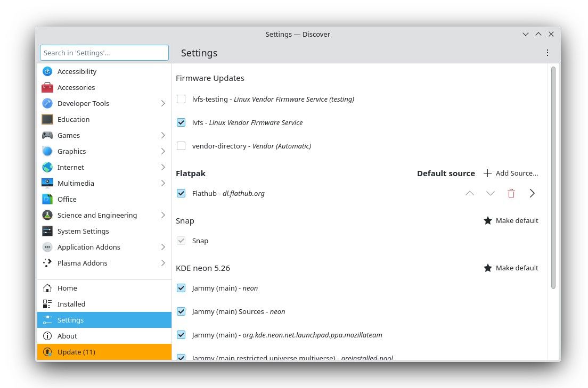Screen dimensions: 588x388
Task: Click the Application Addons icon
Action: 47,247
